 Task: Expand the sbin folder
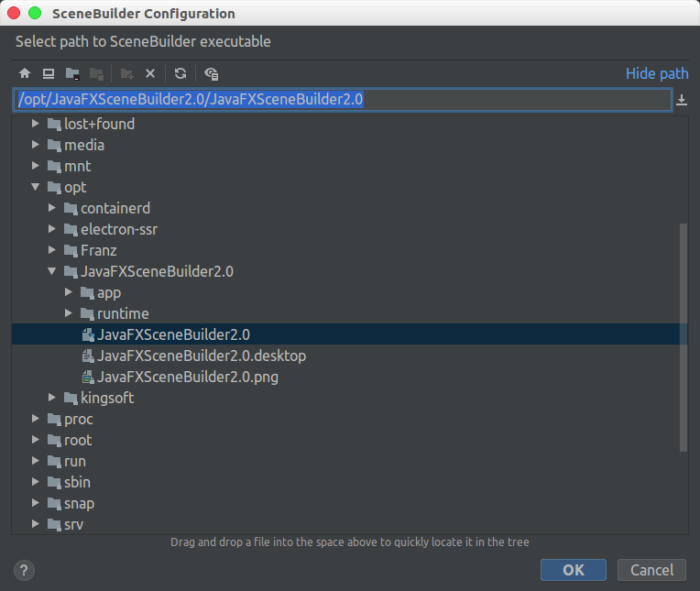(35, 482)
